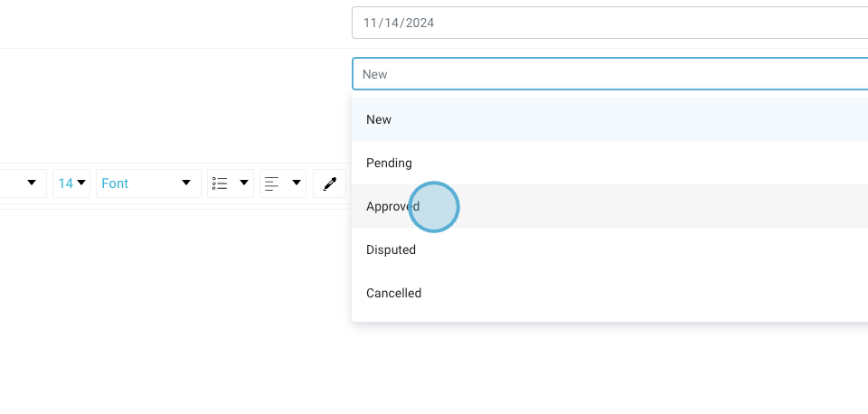868x414 pixels.
Task: Select the pen color picker tool
Action: (x=330, y=183)
